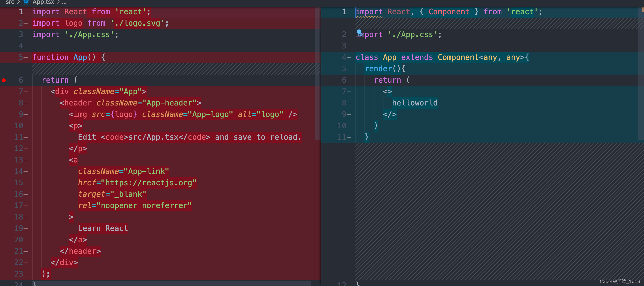Click the 'function' keyword on left line 5
The height and width of the screenshot is (286, 644).
tap(51, 57)
